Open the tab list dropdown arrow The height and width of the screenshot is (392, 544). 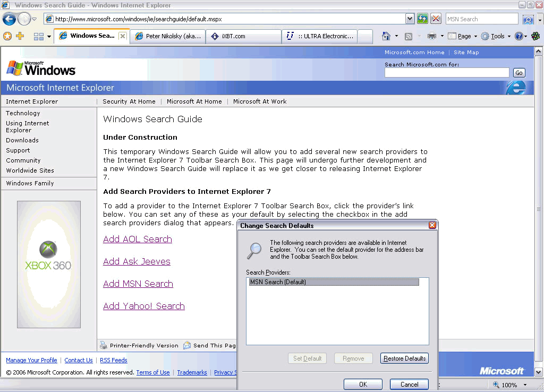49,37
